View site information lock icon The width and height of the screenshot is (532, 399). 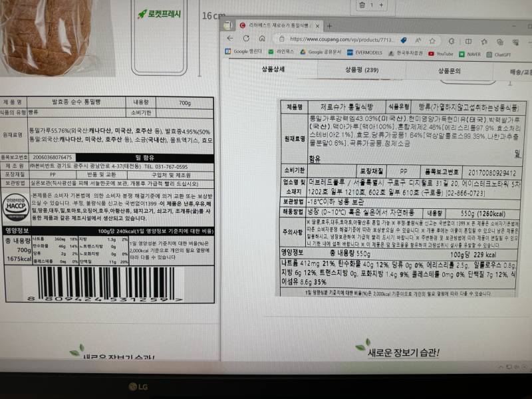click(281, 39)
